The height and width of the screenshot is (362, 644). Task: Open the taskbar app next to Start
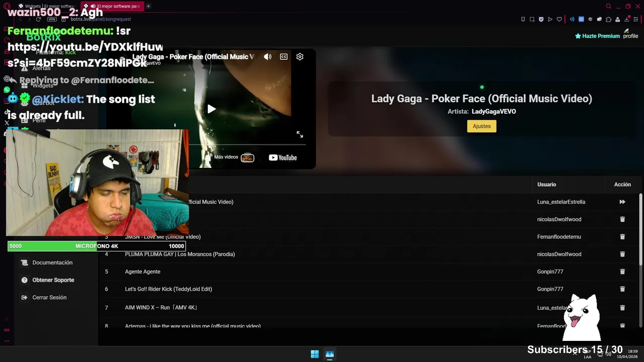tap(330, 354)
